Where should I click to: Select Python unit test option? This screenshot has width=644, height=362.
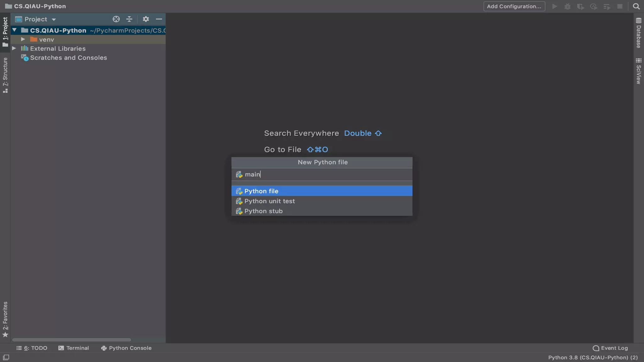(269, 201)
